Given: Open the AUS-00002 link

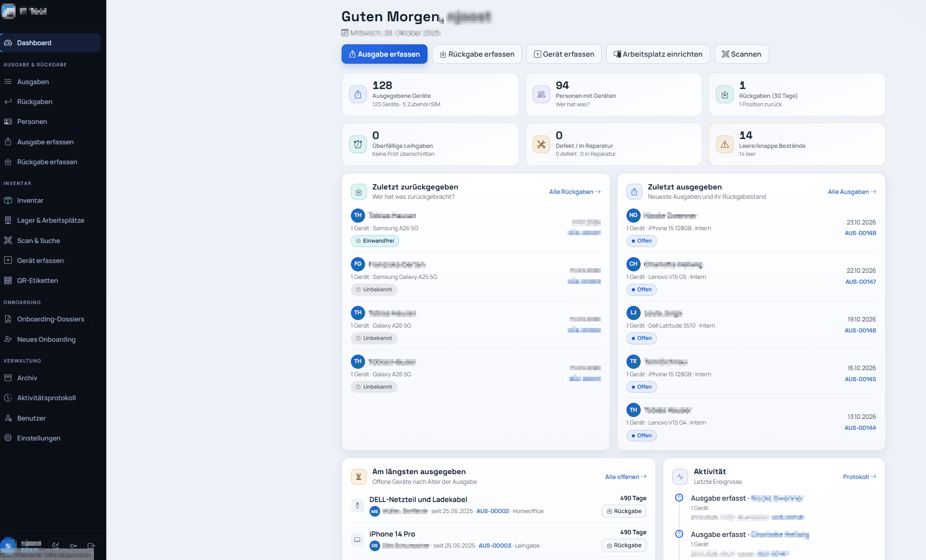Looking at the screenshot, I should [493, 511].
